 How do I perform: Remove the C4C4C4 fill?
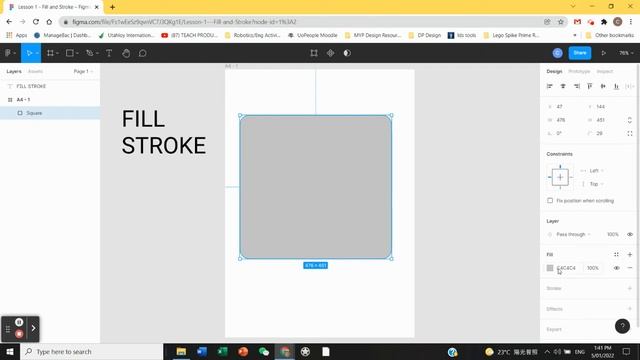pyautogui.click(x=630, y=268)
